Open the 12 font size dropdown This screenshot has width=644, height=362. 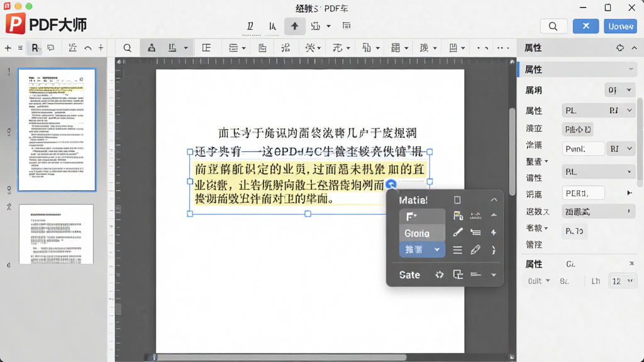click(623, 281)
